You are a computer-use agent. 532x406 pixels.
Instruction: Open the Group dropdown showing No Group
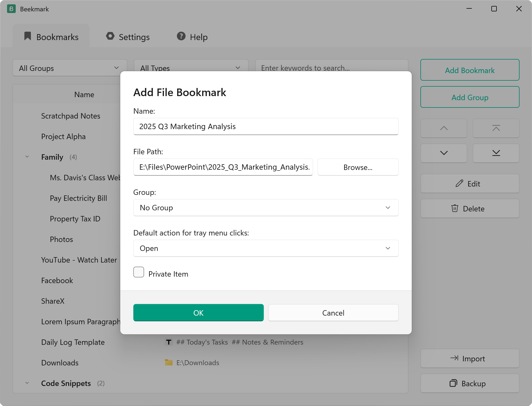[x=266, y=208]
